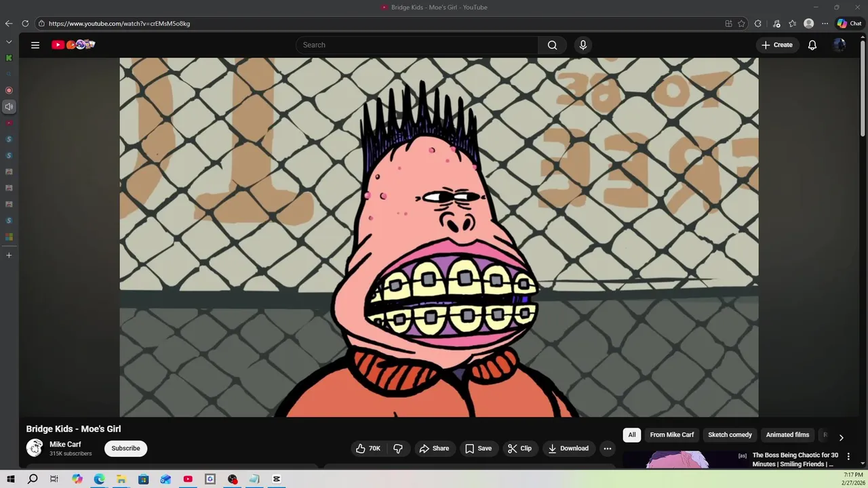Open more actions three-dot menu under video
This screenshot has height=488, width=868.
point(608,448)
